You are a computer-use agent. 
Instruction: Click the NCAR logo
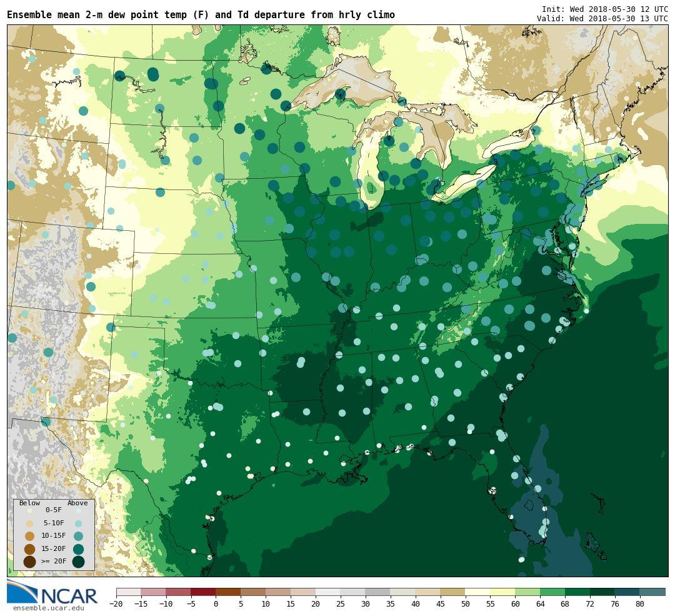tap(52, 592)
